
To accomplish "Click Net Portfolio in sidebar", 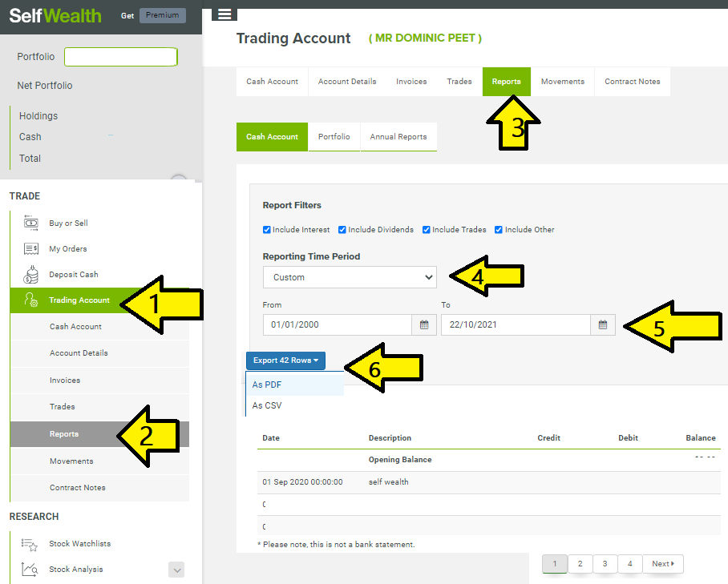I will (45, 86).
